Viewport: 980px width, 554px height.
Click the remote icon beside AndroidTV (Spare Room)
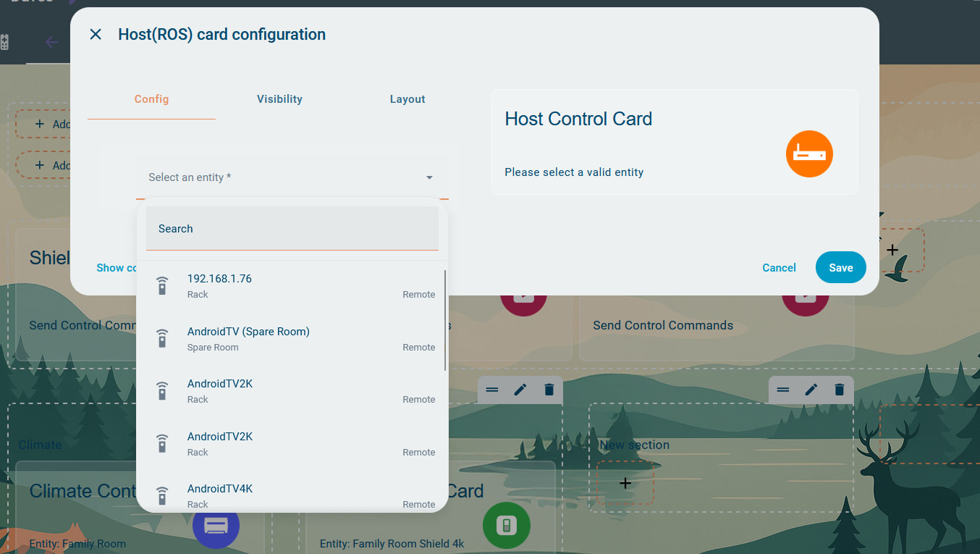(162, 339)
